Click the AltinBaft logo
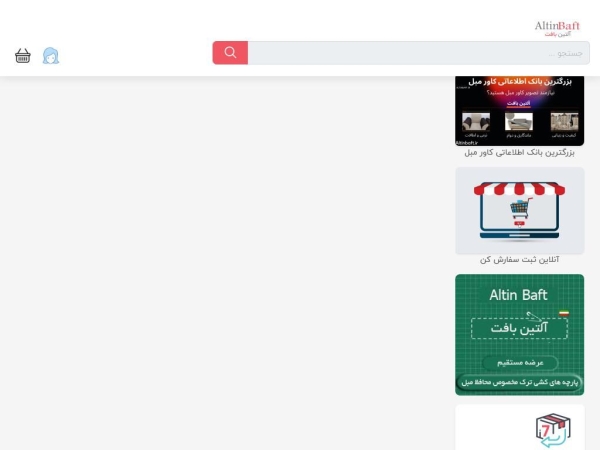This screenshot has width=600, height=450. [557, 29]
